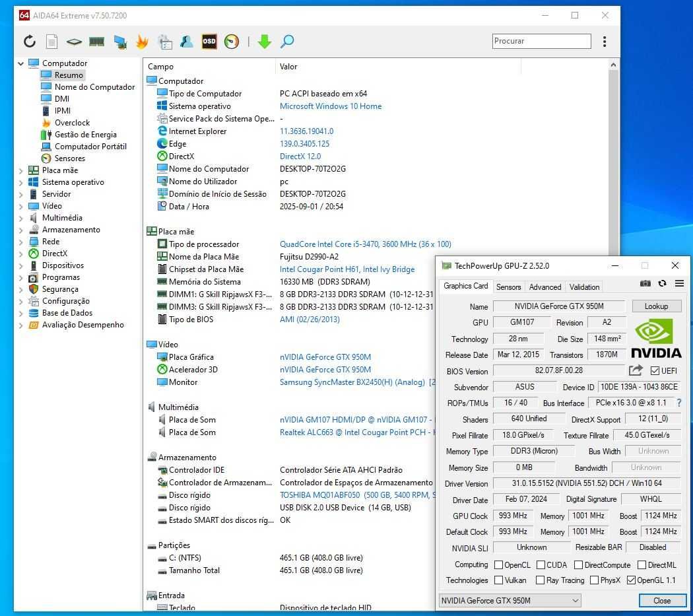Select Gestão de Energia tree item

tap(85, 135)
